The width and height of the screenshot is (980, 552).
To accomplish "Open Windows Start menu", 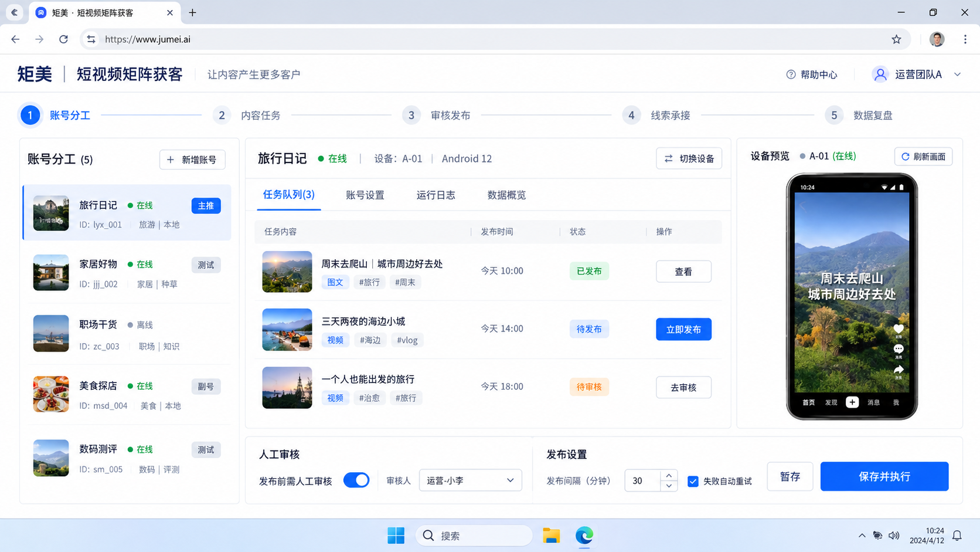I will click(x=396, y=536).
